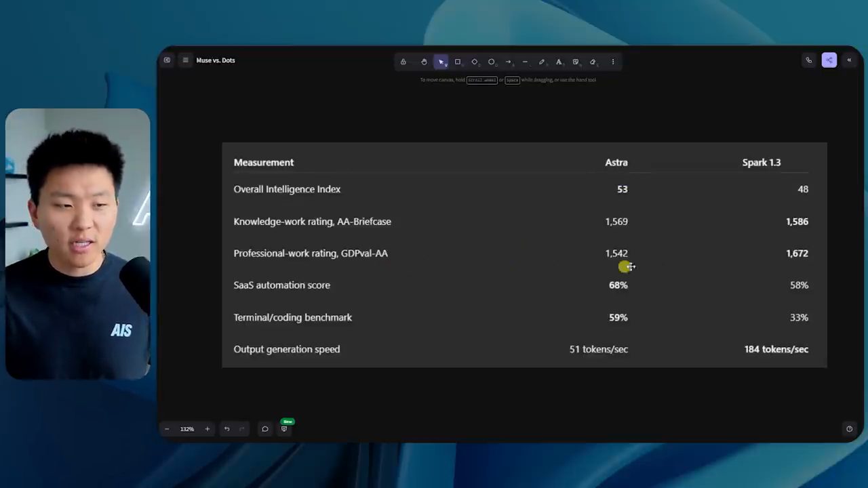Open the more tools menu
868x488 pixels.
613,62
